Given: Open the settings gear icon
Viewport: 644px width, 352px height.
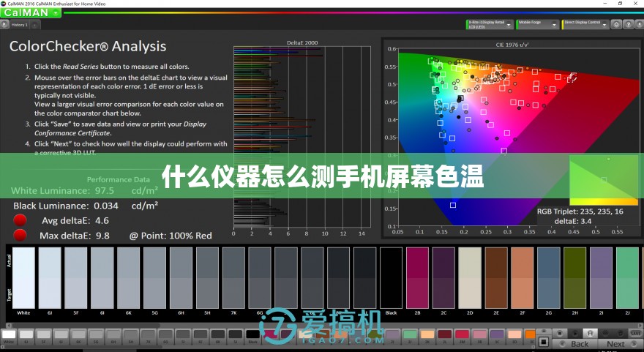Looking at the screenshot, I should [x=615, y=25].
